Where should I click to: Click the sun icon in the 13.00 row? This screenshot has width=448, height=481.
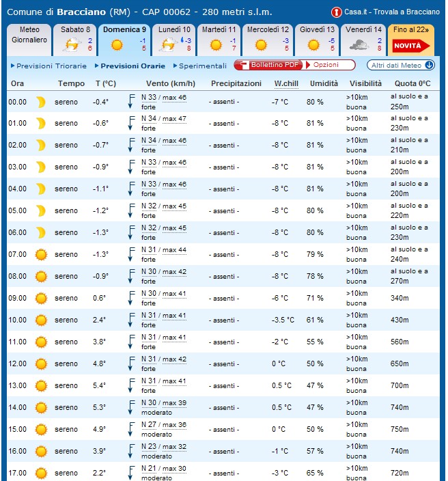click(41, 386)
